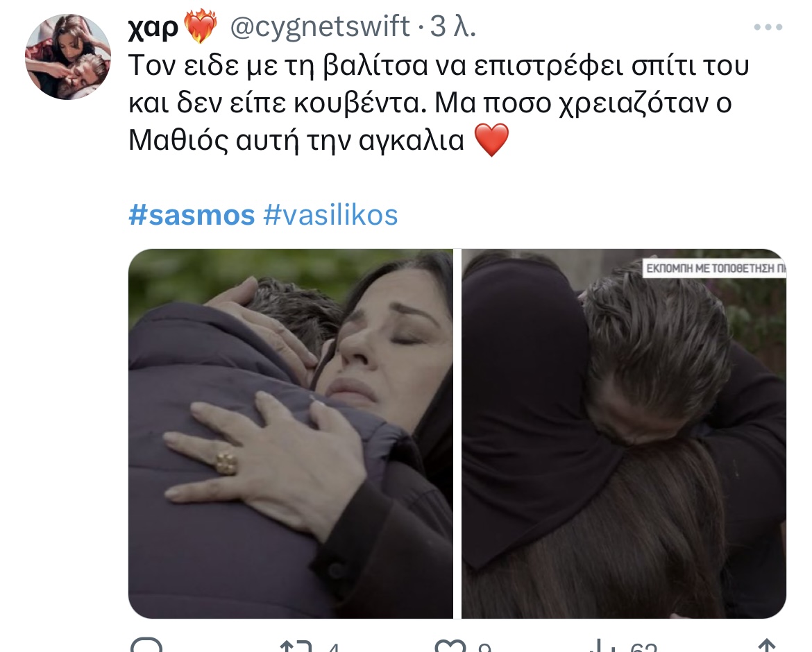The height and width of the screenshot is (652, 812).
Task: Open the #sasmos hashtag
Action: coord(192,215)
